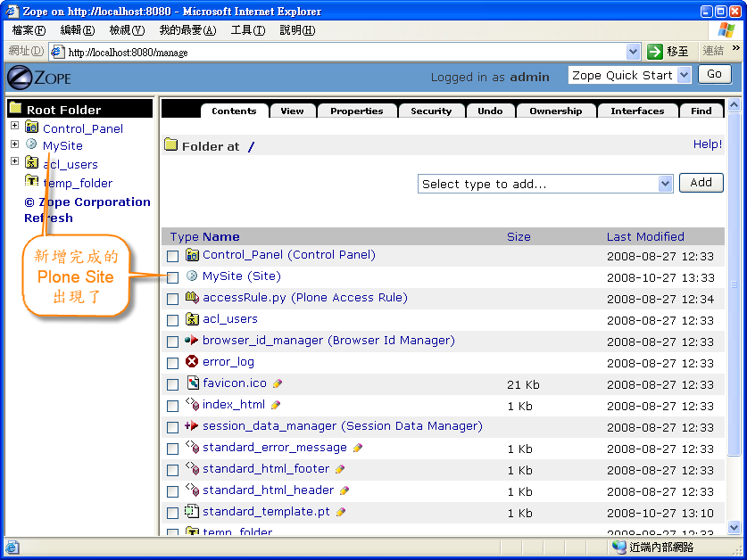
Task: Sort the list by Size column
Action: pyautogui.click(x=519, y=236)
